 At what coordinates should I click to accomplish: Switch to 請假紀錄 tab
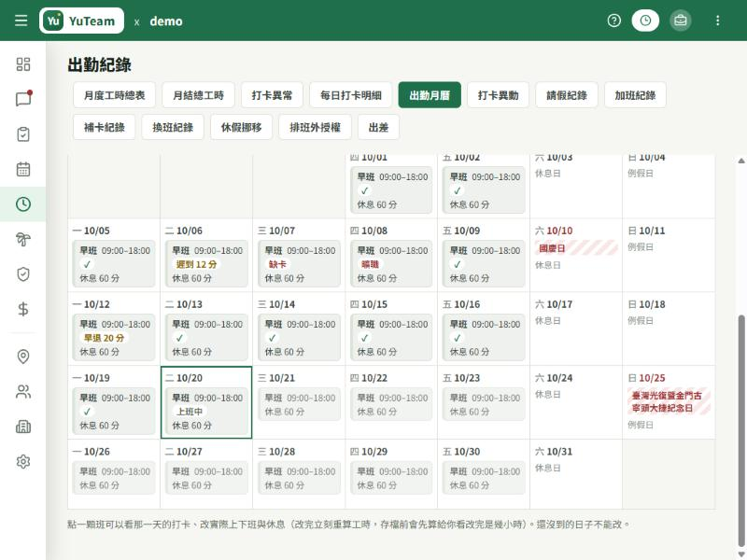(x=567, y=95)
